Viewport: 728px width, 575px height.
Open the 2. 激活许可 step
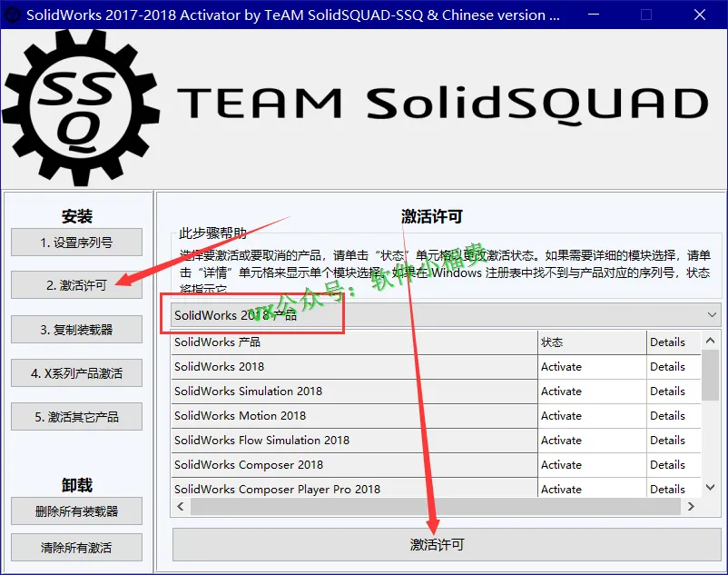(x=76, y=284)
